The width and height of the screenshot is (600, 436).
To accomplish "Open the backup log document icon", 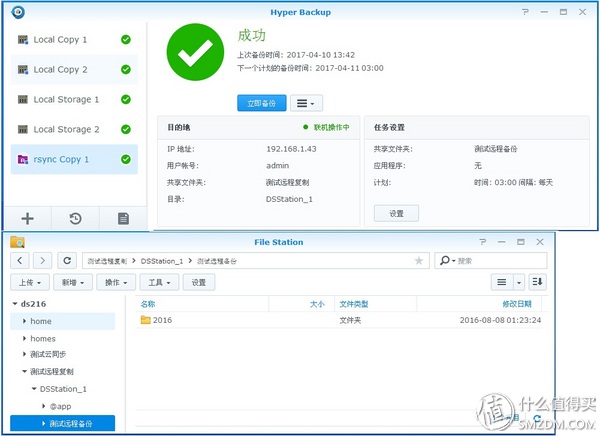I will coord(123,219).
